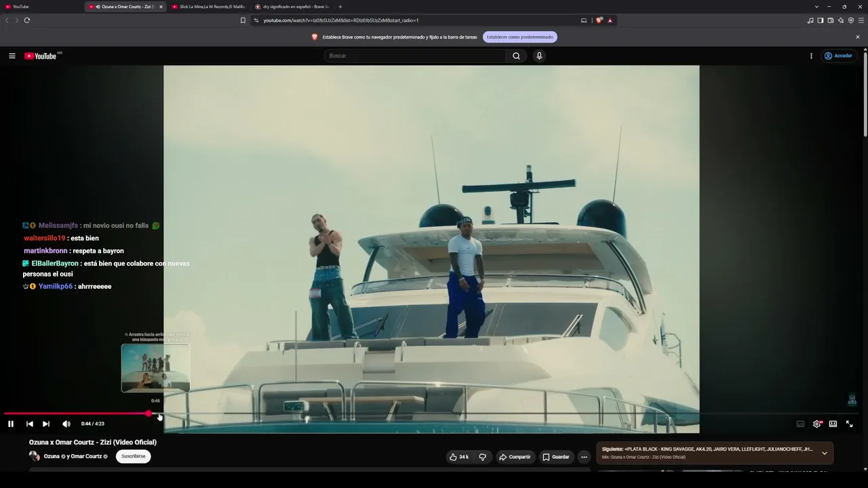Bookmark this page
Image resolution: width=868 pixels, height=488 pixels.
pos(243,20)
